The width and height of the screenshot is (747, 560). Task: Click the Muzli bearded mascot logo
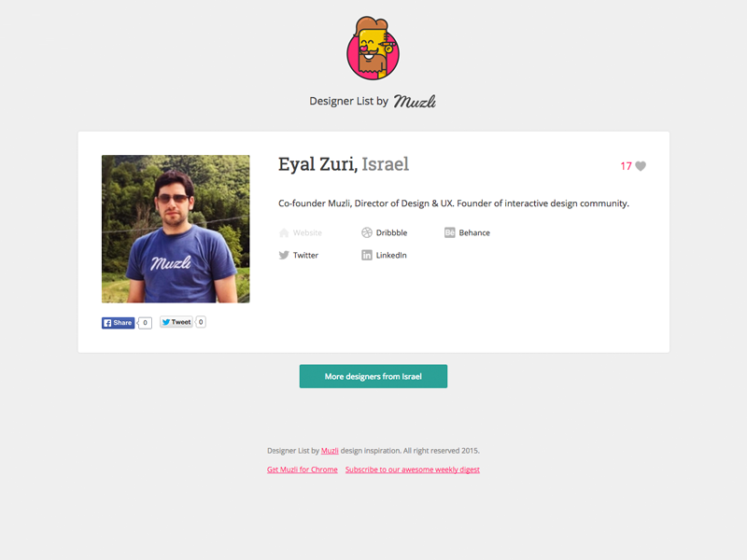coord(373,49)
